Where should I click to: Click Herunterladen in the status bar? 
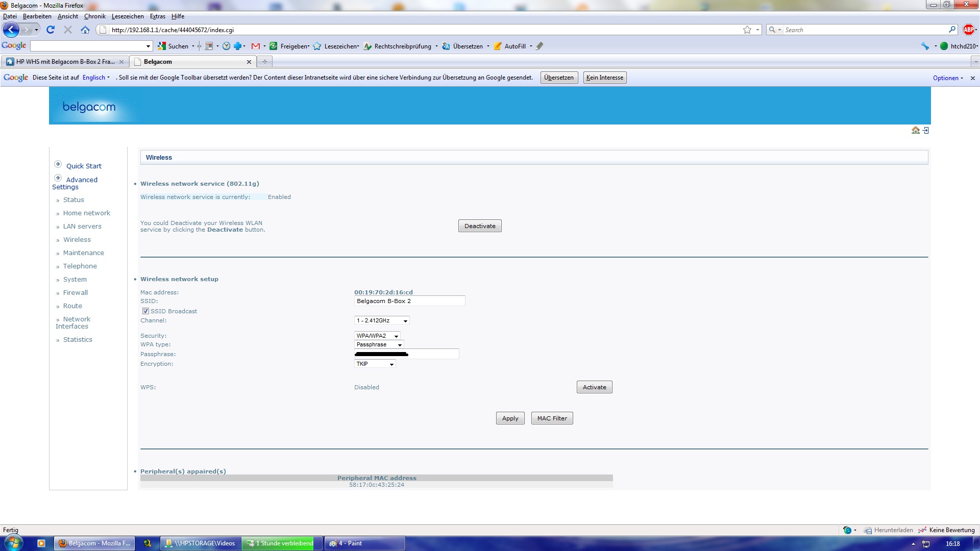point(888,530)
